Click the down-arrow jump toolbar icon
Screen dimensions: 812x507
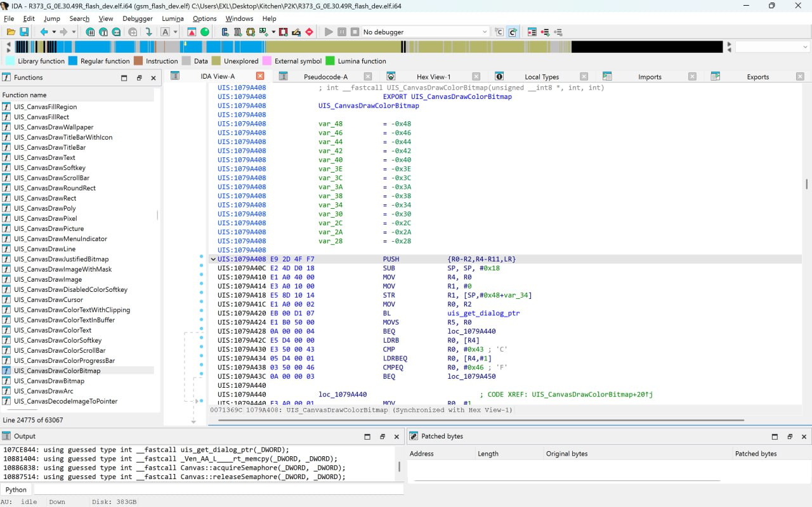(x=148, y=32)
